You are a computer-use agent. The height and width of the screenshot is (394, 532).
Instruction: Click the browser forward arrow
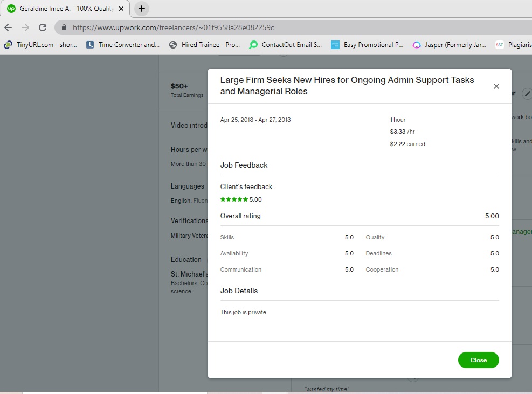25,27
